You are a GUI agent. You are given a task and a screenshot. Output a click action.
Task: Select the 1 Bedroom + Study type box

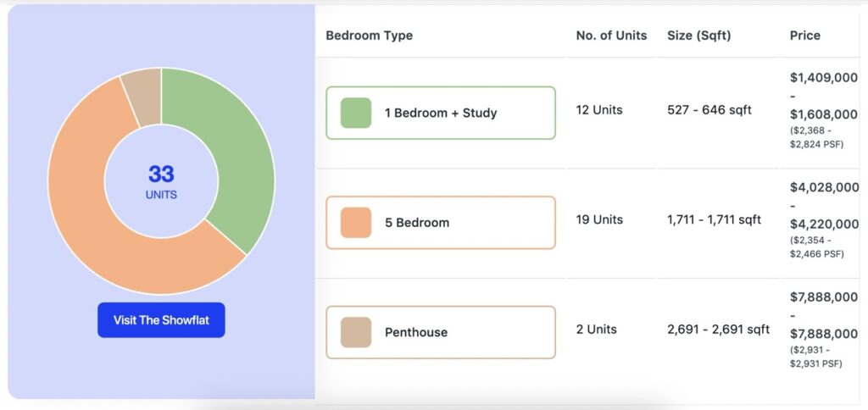point(441,113)
